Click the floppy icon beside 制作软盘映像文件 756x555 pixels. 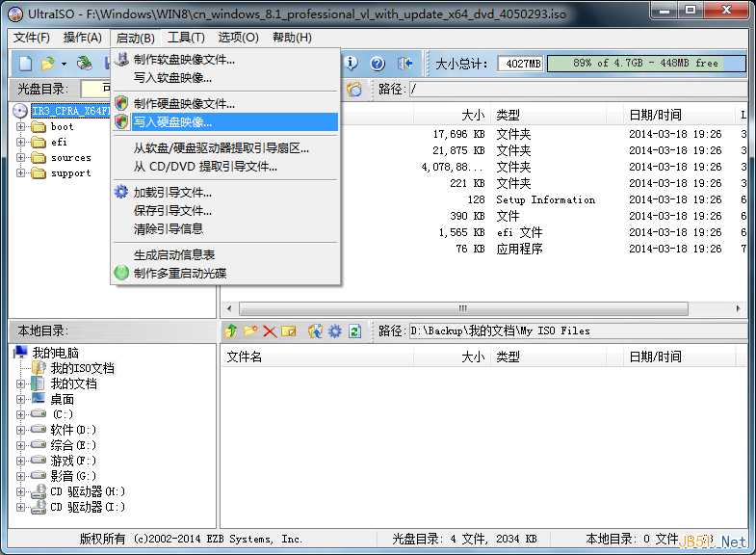121,60
